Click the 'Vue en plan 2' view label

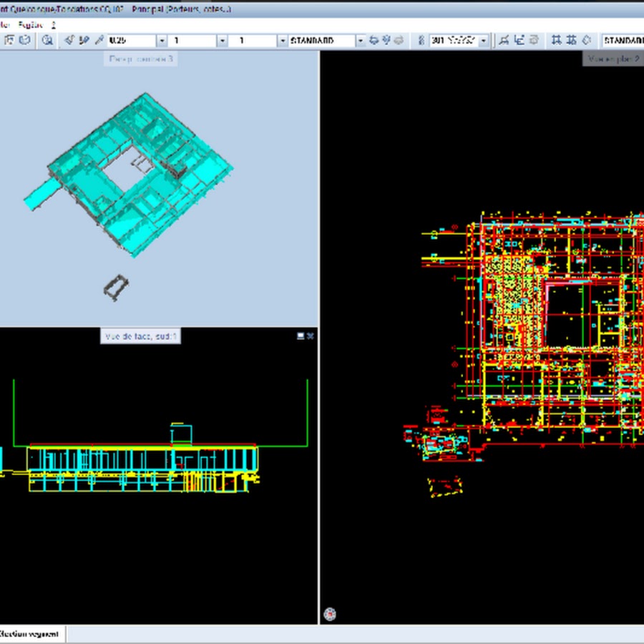point(613,59)
